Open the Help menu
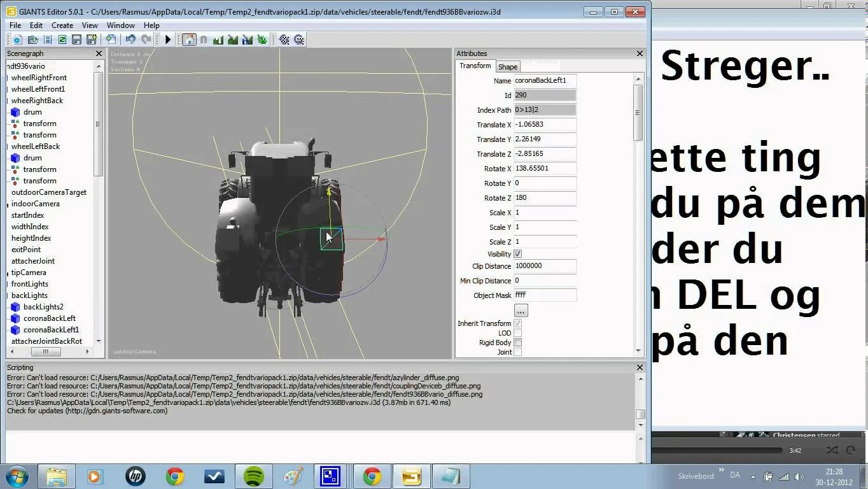Screen dimensions: 868x489 click(151, 25)
